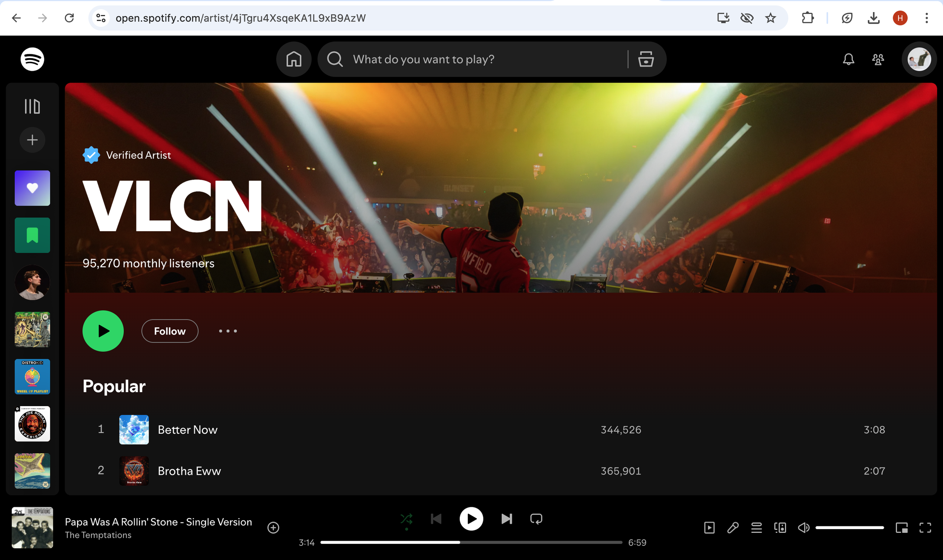Open the more options dots for VLCN
The image size is (943, 560).
click(228, 331)
